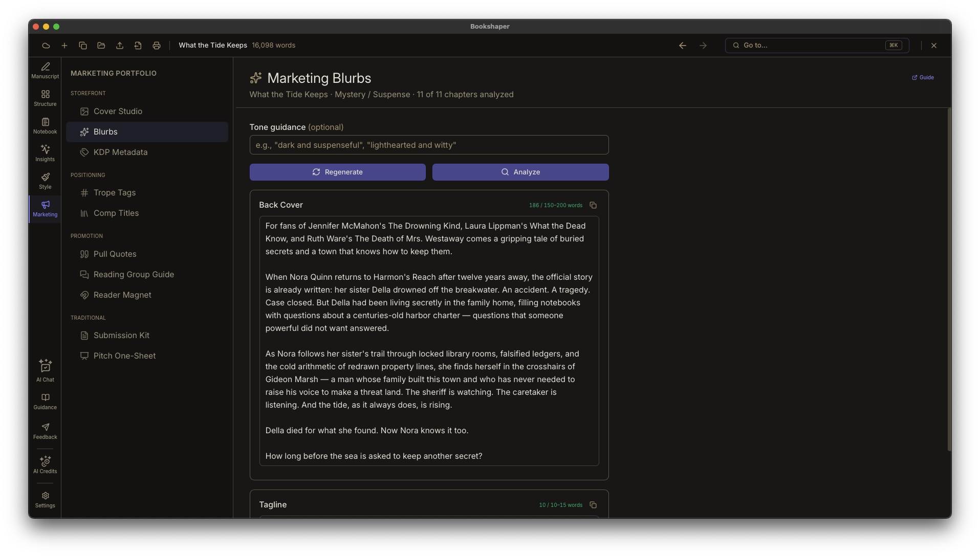Screen dimensions: 980x556
Task: Open Feedback from the sidebar
Action: [x=45, y=431]
